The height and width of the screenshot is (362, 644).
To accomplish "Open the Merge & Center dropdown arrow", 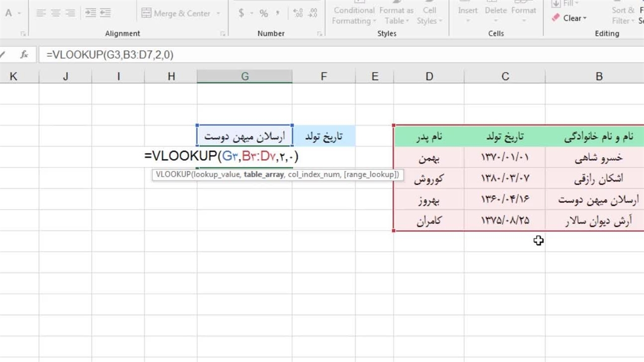I will click(218, 14).
